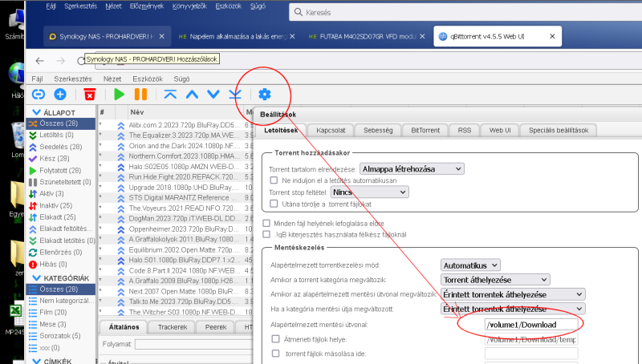Screen dimensions: 642x364
Task: Collapse the ÁLLAPOT section
Action: (36, 112)
